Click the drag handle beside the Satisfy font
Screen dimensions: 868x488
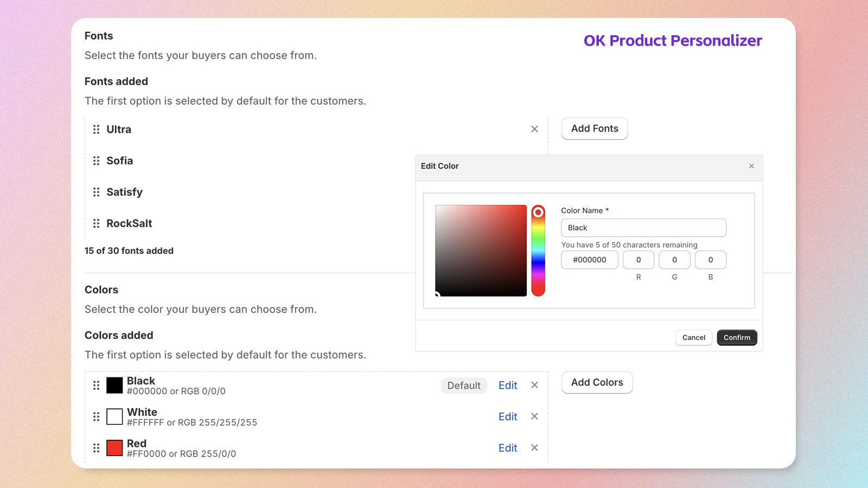96,192
